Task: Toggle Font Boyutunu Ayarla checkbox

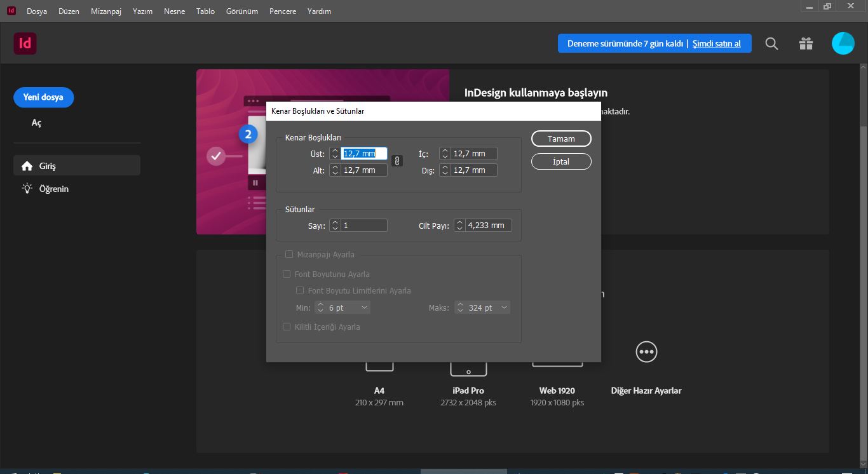Action: 286,274
